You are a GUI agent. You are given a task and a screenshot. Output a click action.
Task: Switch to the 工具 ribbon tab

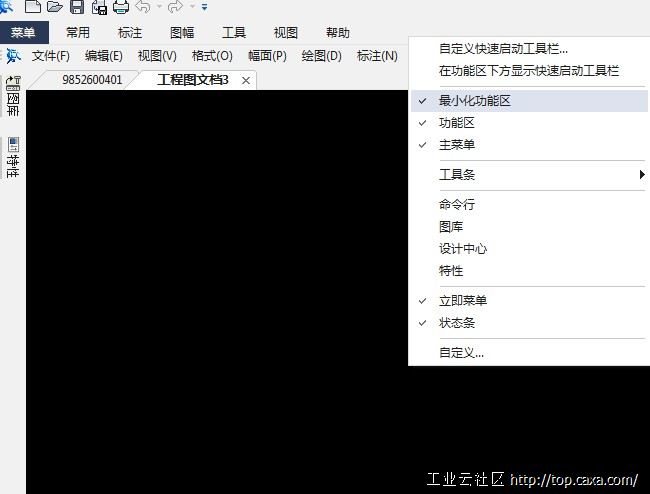coord(234,32)
